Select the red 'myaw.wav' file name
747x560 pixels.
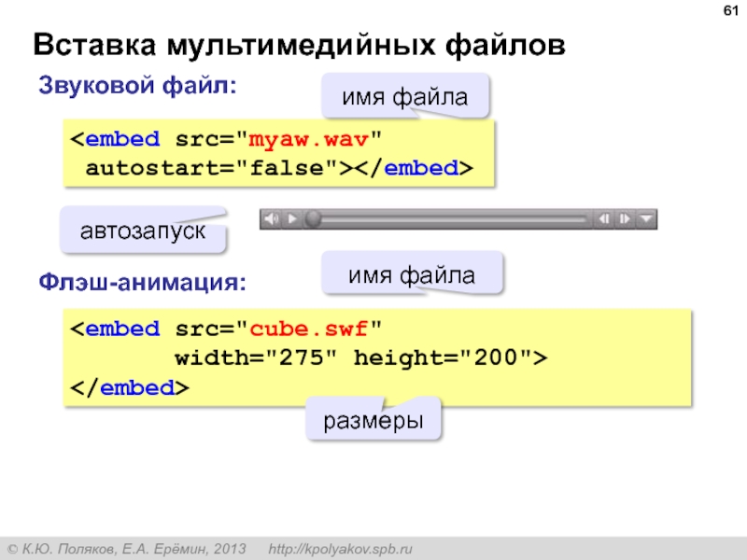point(308,139)
